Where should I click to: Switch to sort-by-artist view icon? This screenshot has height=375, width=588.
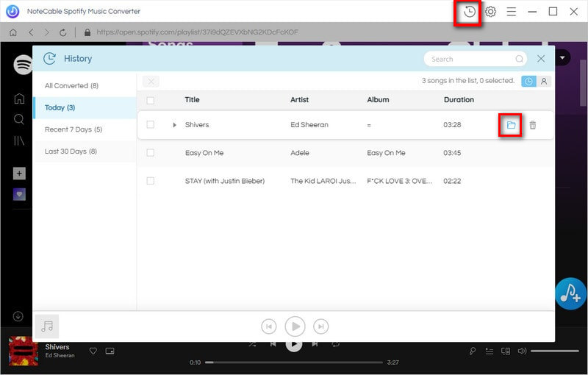544,82
